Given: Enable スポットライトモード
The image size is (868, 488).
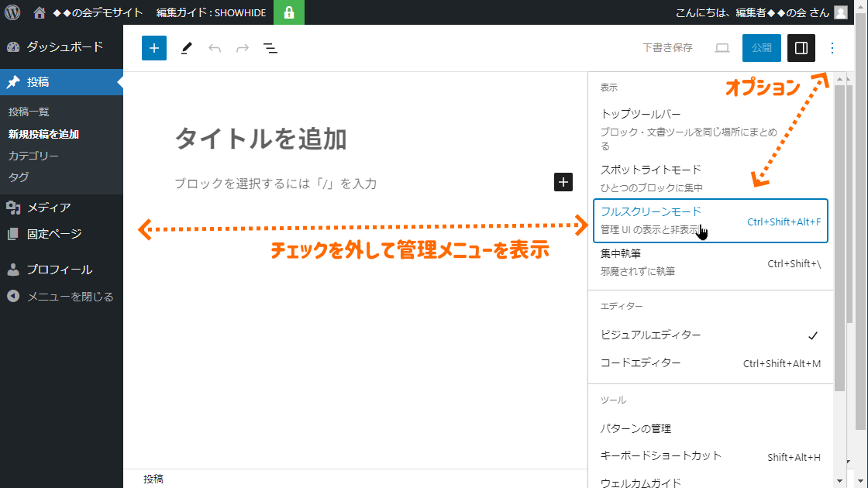Looking at the screenshot, I should 651,177.
